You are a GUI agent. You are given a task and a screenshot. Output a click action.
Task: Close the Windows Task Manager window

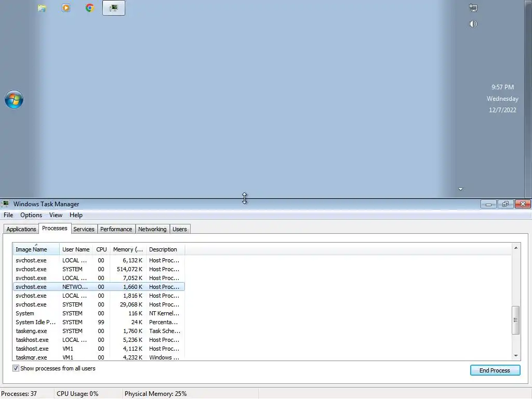[523, 204]
